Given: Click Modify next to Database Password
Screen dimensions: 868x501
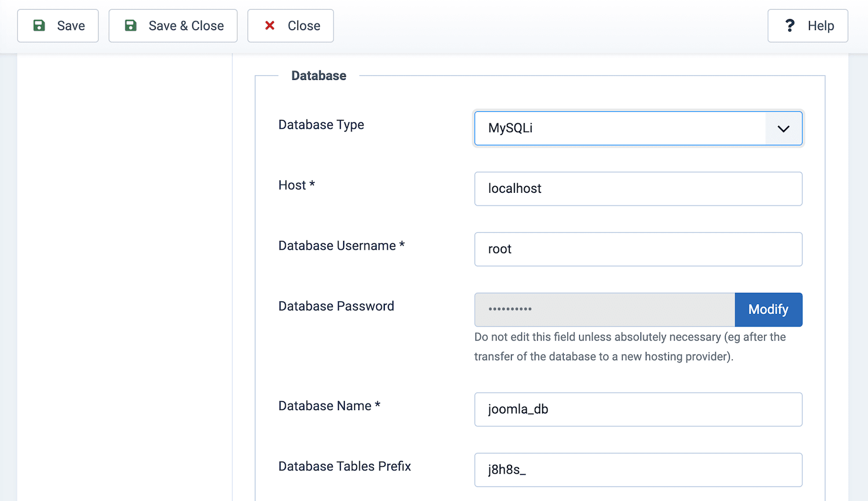Looking at the screenshot, I should tap(768, 309).
